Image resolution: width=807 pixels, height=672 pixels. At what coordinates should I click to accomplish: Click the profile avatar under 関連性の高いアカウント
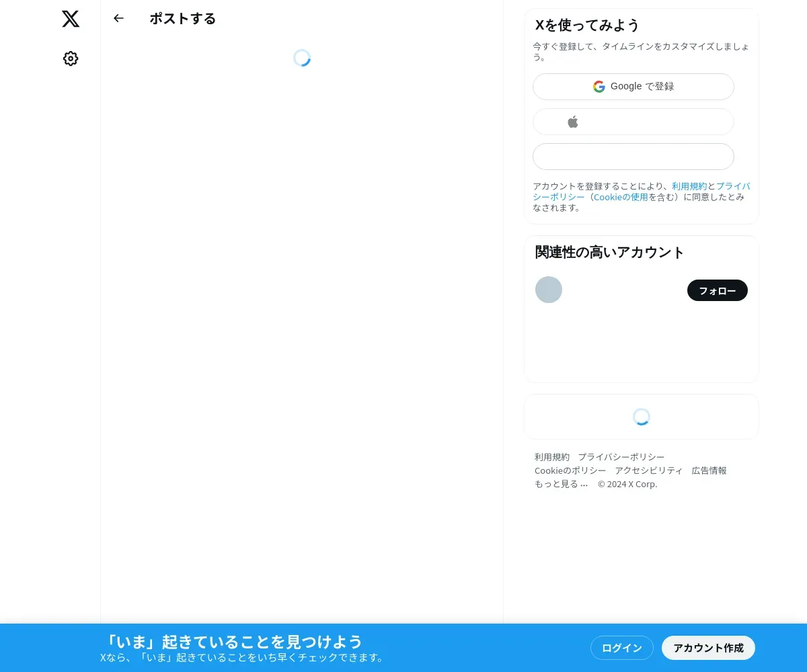click(x=549, y=290)
